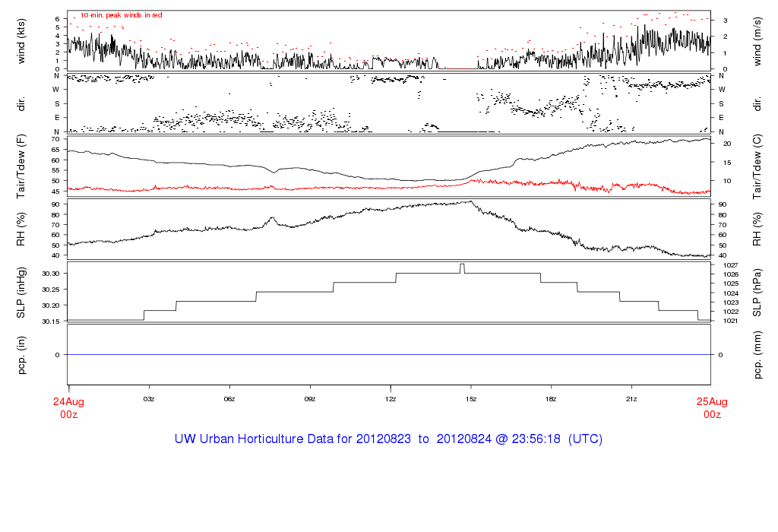The height and width of the screenshot is (532, 778).
Task: Select the '1023' hPa tick value
Action: 731,302
